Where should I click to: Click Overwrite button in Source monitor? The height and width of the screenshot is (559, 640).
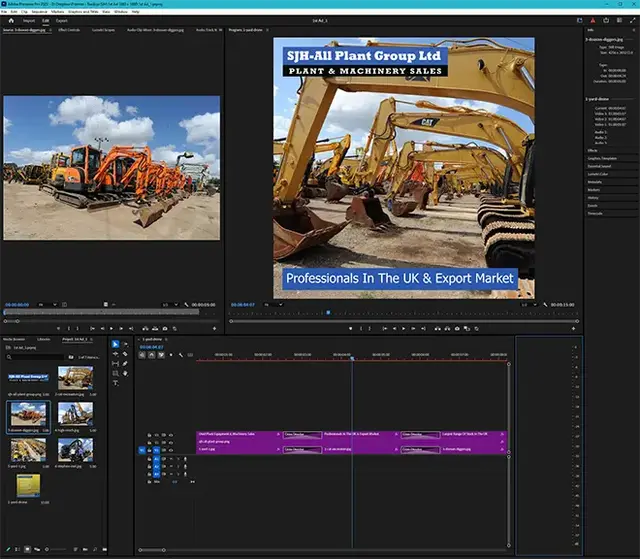coord(155,328)
